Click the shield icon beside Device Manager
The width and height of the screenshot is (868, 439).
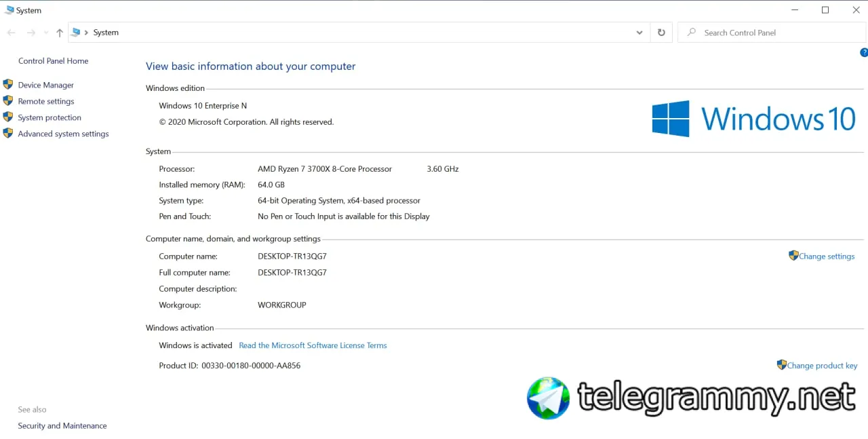pyautogui.click(x=8, y=84)
